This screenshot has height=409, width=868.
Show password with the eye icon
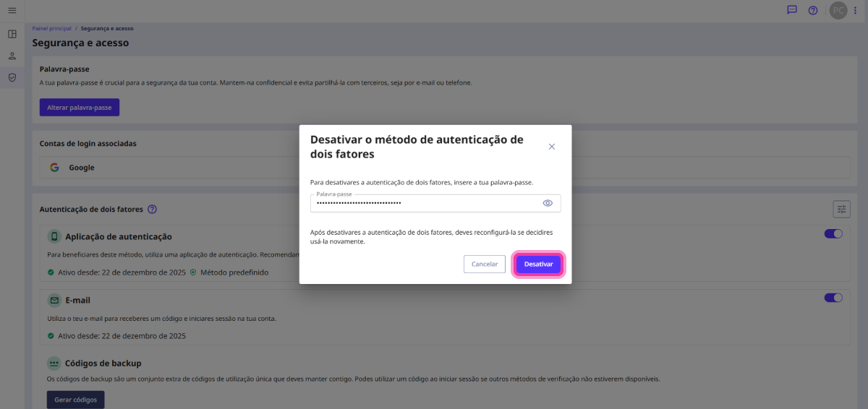[x=548, y=203]
